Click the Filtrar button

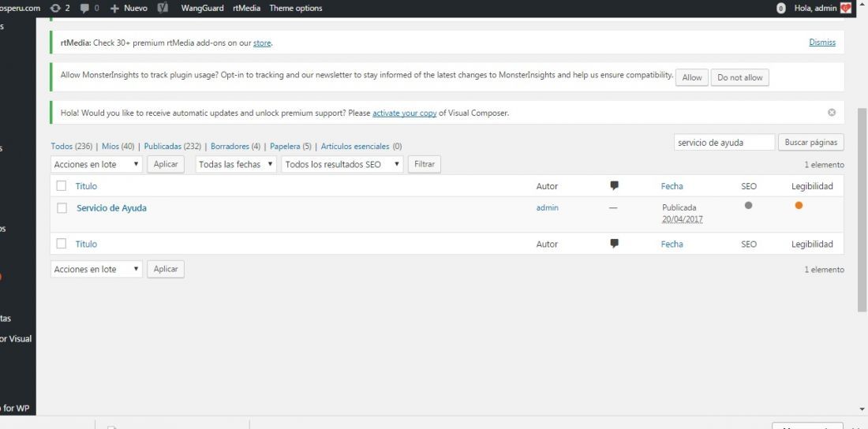tap(424, 164)
